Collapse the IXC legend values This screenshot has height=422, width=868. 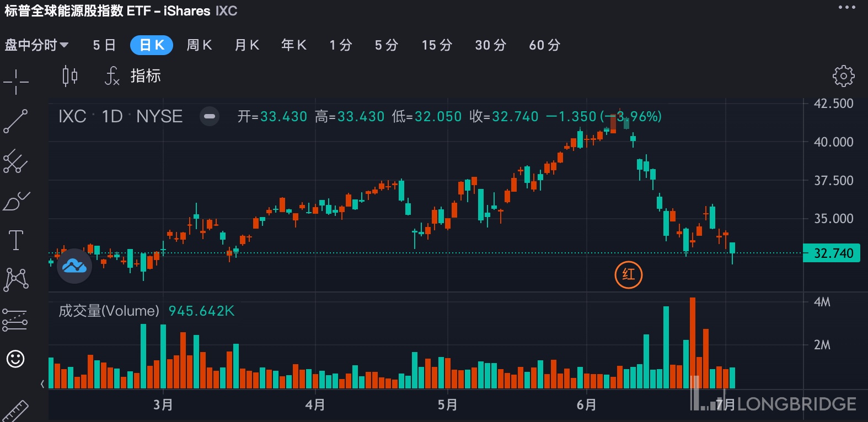210,116
